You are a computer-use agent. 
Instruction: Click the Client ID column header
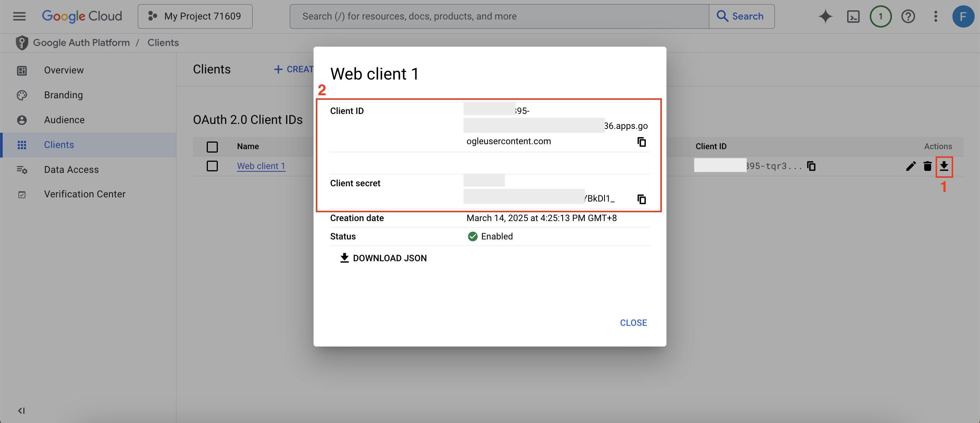point(711,146)
